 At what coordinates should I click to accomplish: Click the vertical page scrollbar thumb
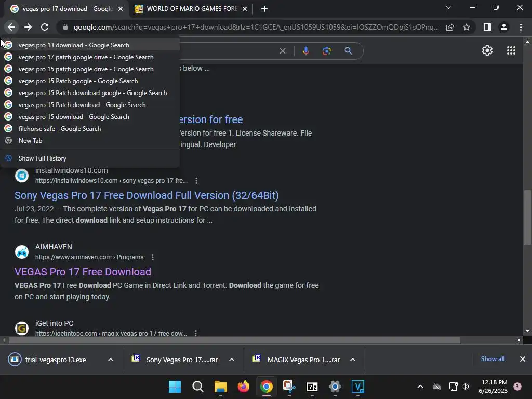tap(527, 217)
